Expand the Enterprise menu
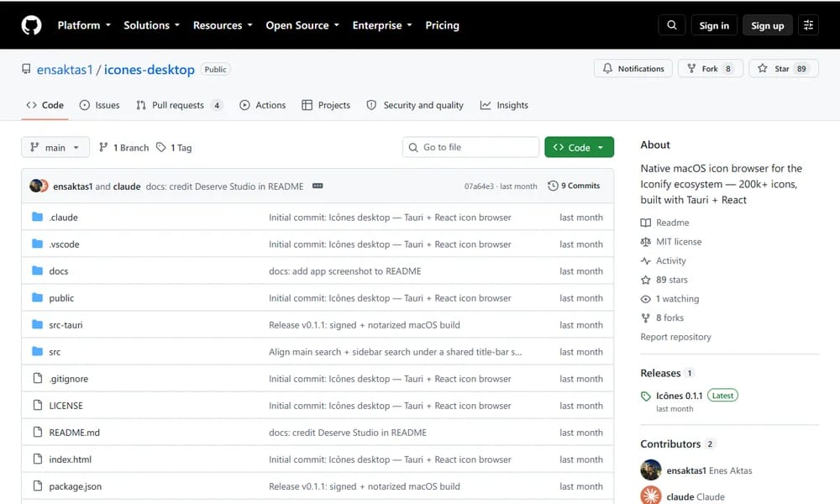Viewport: 840px width, 504px height. [382, 25]
